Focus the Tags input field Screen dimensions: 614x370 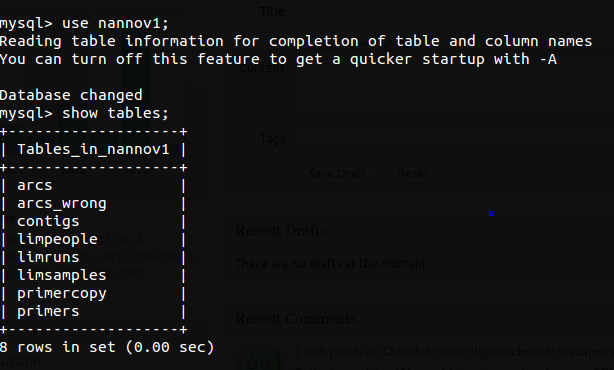pos(454,139)
